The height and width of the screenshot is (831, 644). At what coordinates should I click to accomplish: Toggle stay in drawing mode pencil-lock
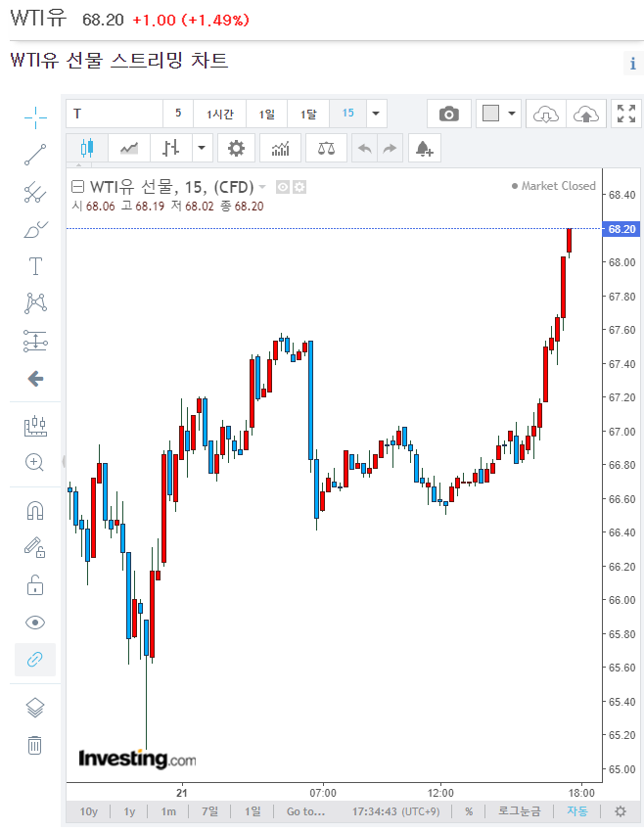(35, 547)
